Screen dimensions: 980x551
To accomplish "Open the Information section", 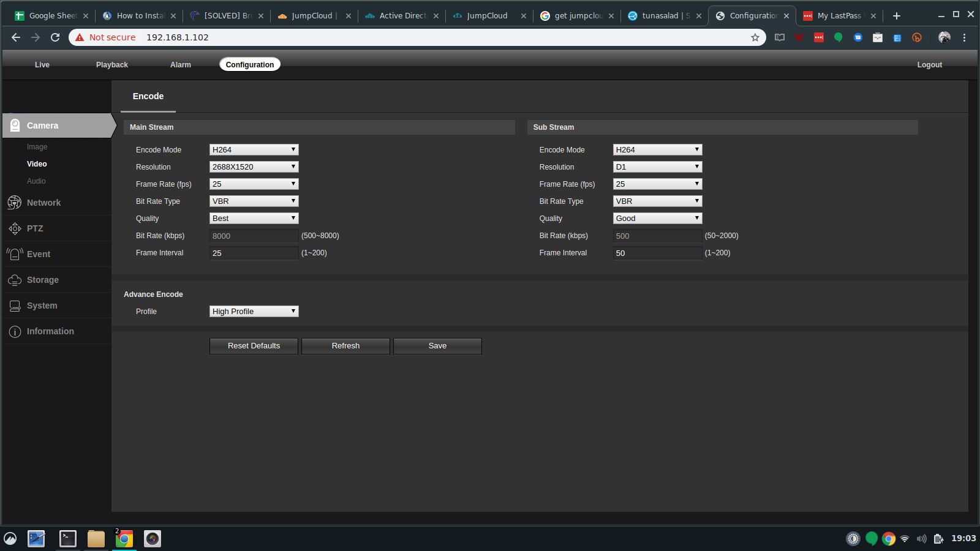I will click(50, 331).
